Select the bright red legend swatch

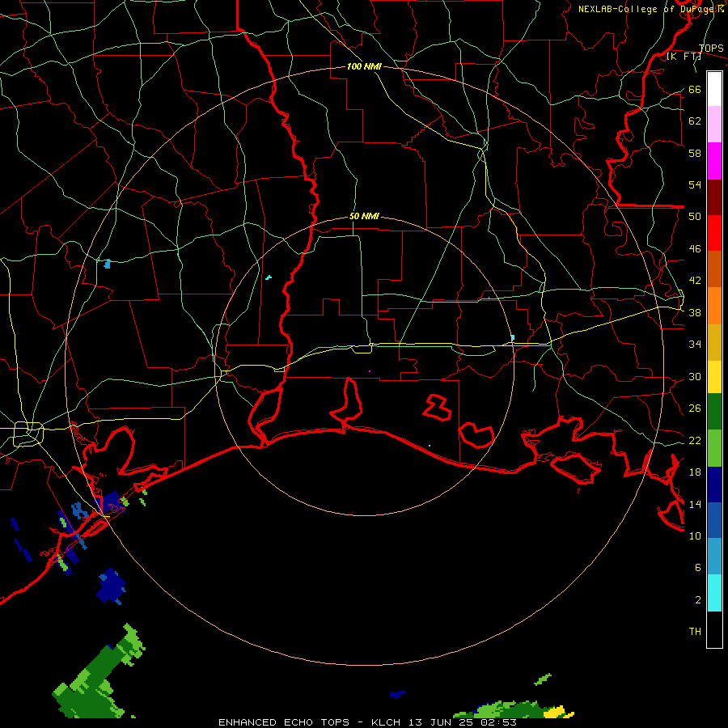click(714, 233)
